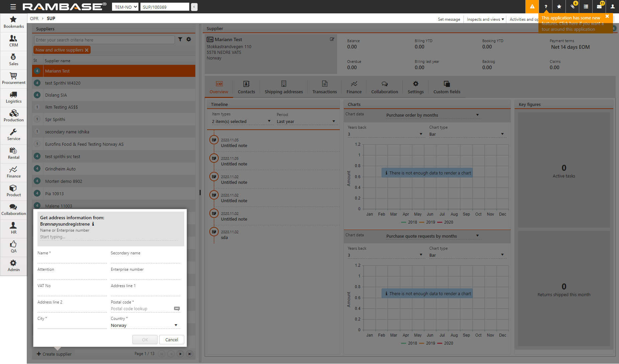Open the Logistics module icon
The width and height of the screenshot is (619, 364).
[x=13, y=97]
